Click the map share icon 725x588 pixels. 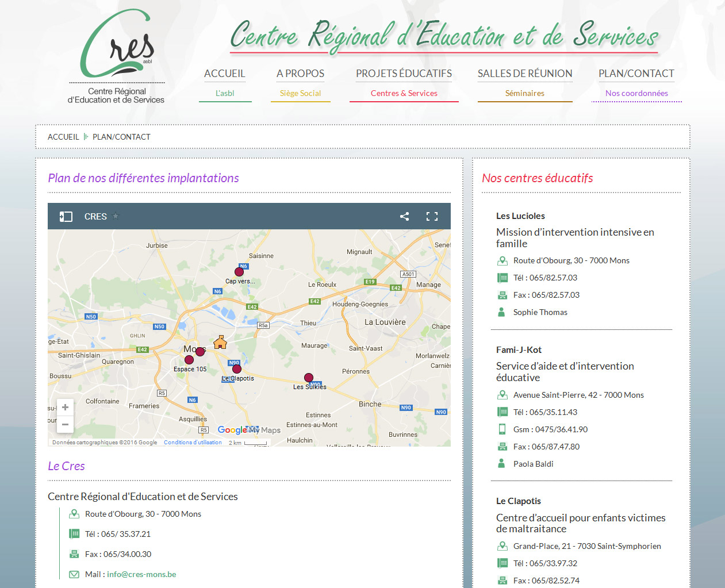pos(405,216)
